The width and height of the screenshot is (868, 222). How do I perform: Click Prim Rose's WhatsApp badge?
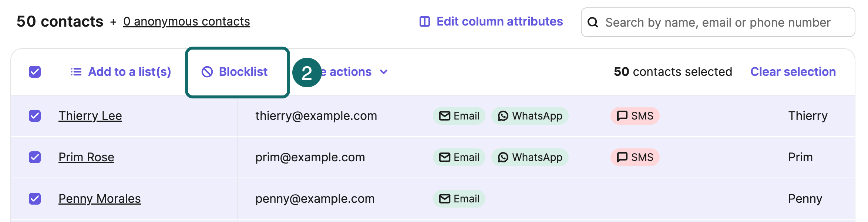[529, 157]
